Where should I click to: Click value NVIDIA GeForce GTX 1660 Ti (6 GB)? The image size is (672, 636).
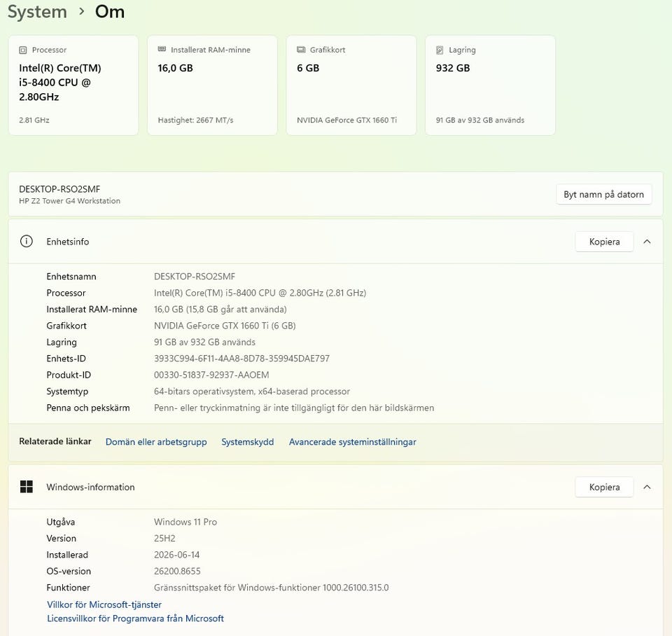[225, 326]
